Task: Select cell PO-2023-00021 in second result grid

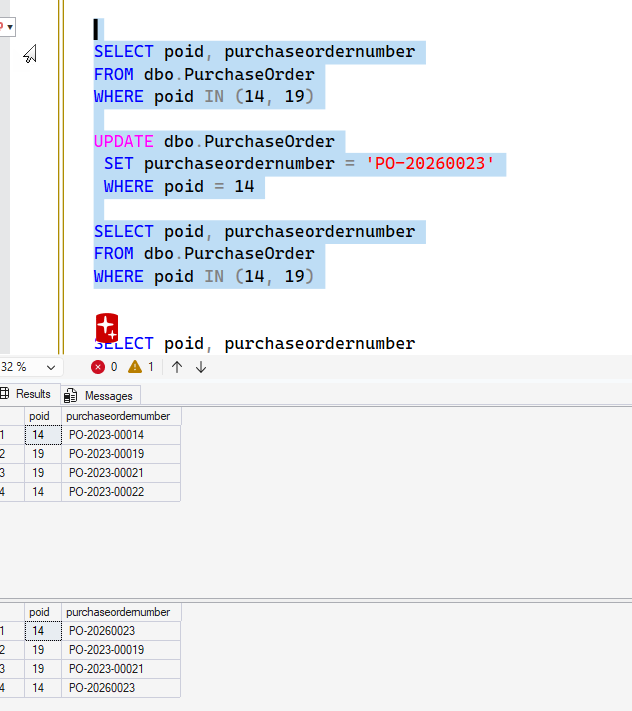Action: click(x=106, y=669)
